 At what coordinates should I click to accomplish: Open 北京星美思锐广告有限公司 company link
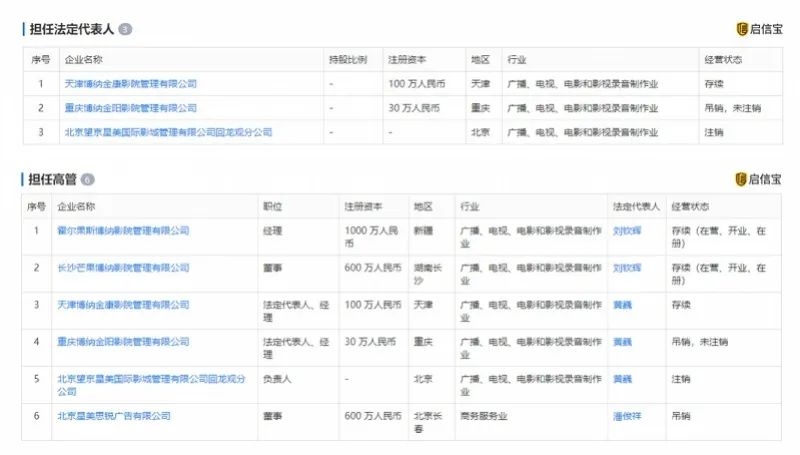(x=114, y=415)
